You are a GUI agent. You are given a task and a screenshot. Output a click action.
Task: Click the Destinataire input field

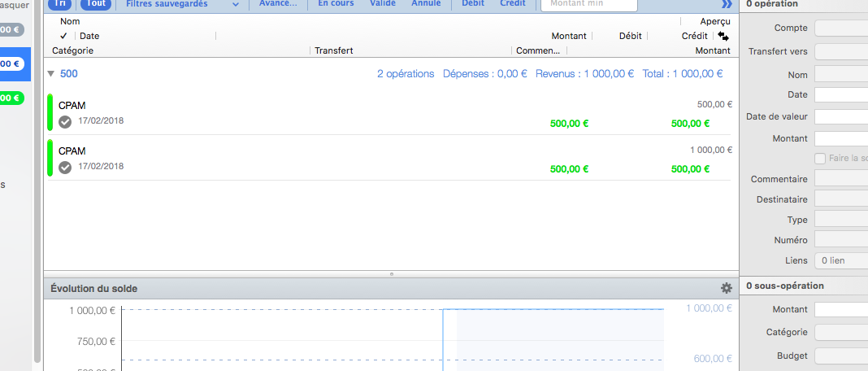click(841, 199)
